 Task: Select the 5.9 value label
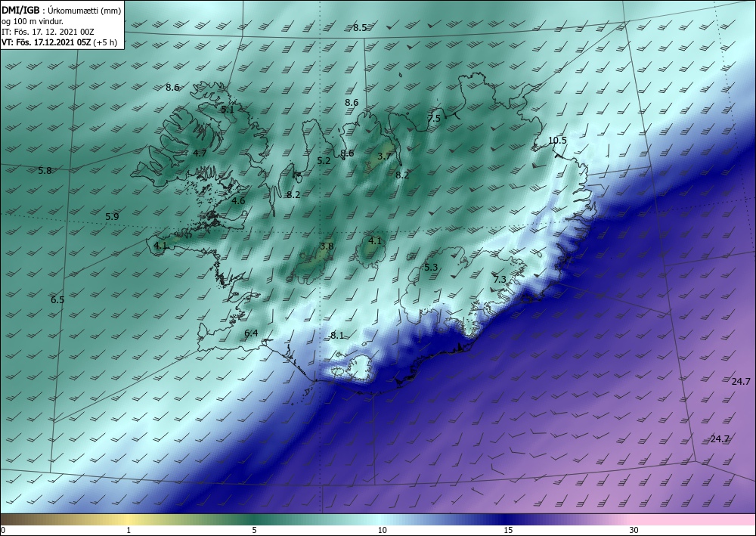click(x=113, y=217)
